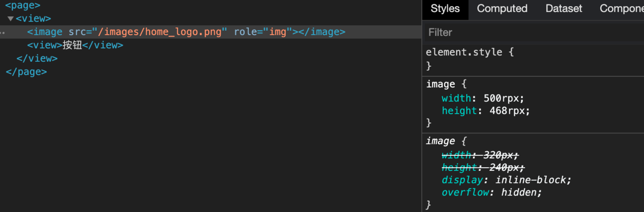Switch to the Styles tab
Screen dimensions: 644x212
click(x=445, y=9)
